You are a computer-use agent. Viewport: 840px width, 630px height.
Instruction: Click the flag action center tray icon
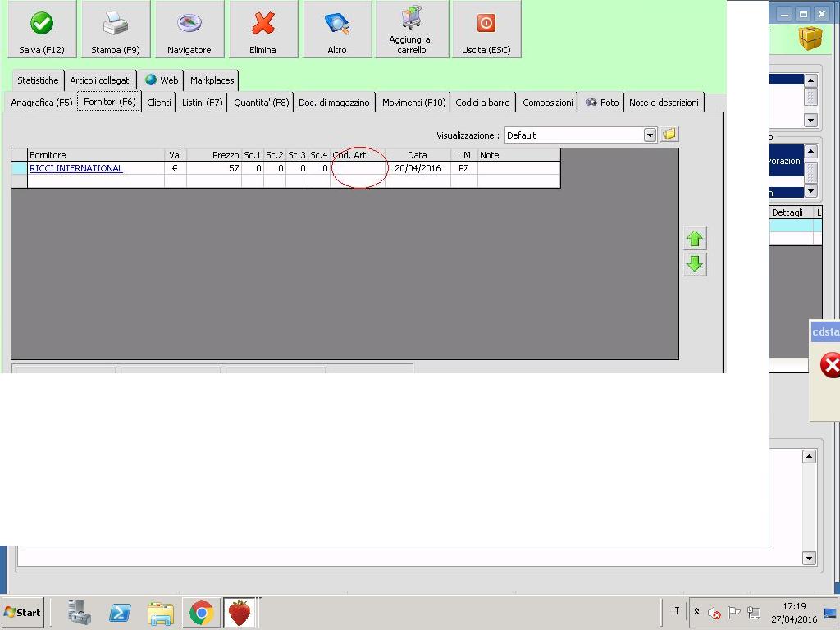coord(734,612)
